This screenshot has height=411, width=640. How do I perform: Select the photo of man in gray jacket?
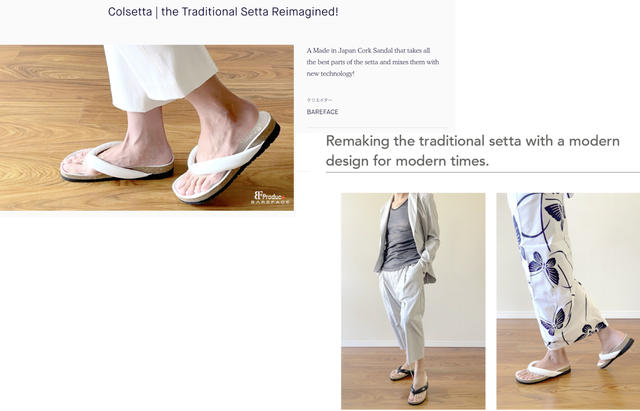(x=413, y=301)
